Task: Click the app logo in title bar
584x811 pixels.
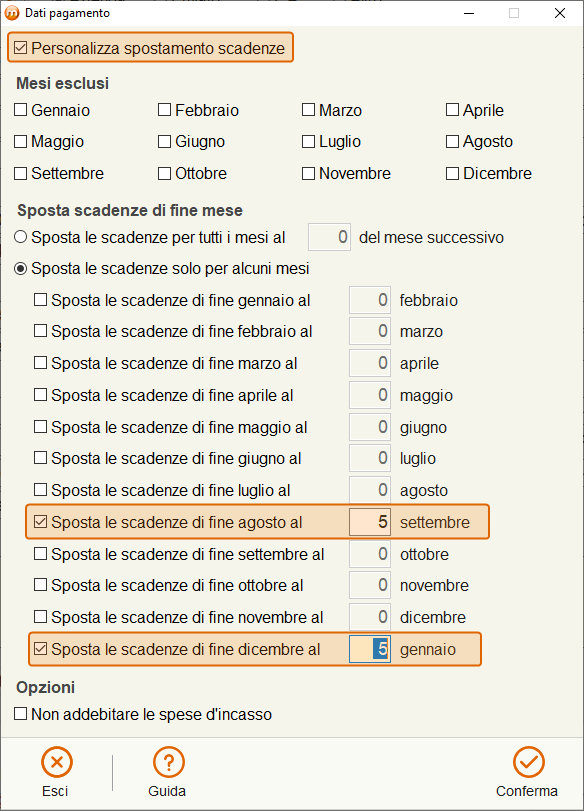Action: tap(12, 13)
